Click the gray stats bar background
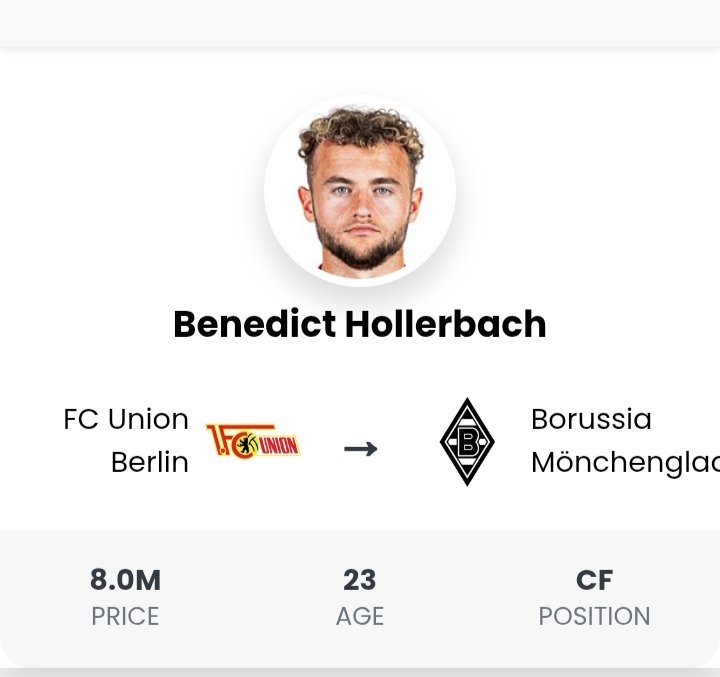The width and height of the screenshot is (720, 677). [x=360, y=598]
